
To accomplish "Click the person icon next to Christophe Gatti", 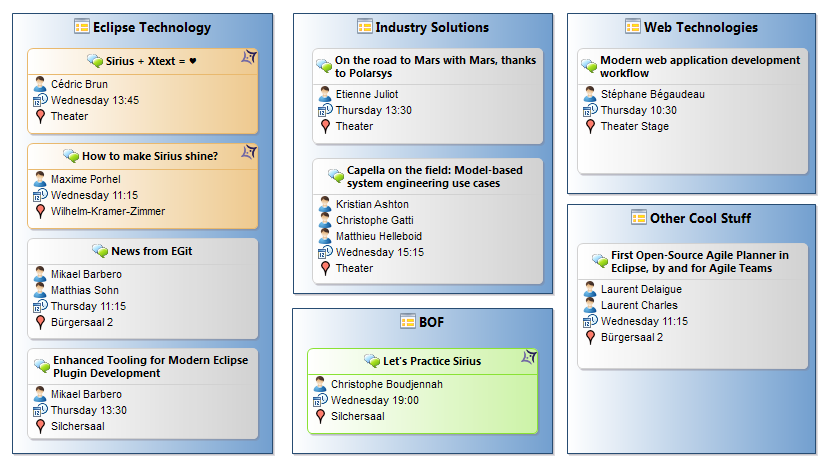I will (x=325, y=220).
